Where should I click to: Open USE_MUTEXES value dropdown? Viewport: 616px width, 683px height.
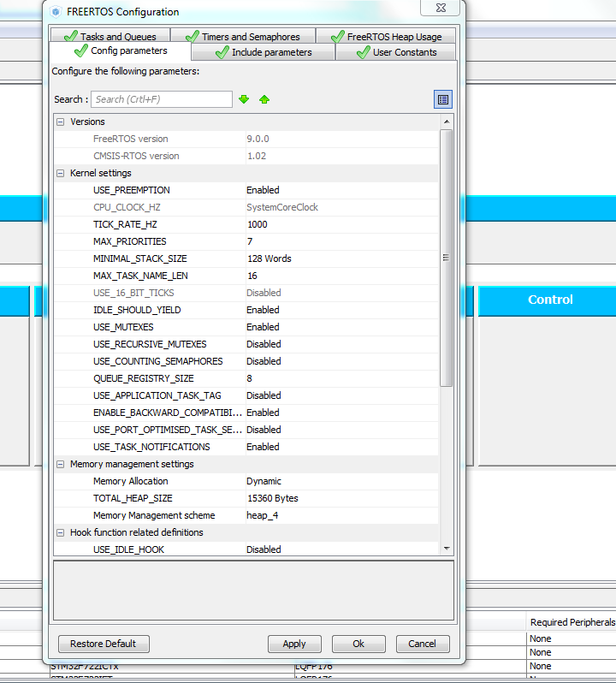click(x=341, y=327)
